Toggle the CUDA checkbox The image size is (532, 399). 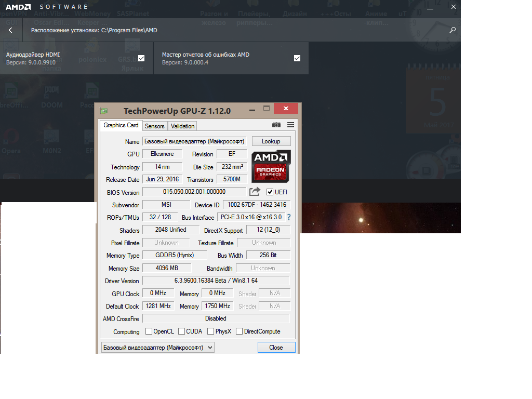tap(181, 331)
